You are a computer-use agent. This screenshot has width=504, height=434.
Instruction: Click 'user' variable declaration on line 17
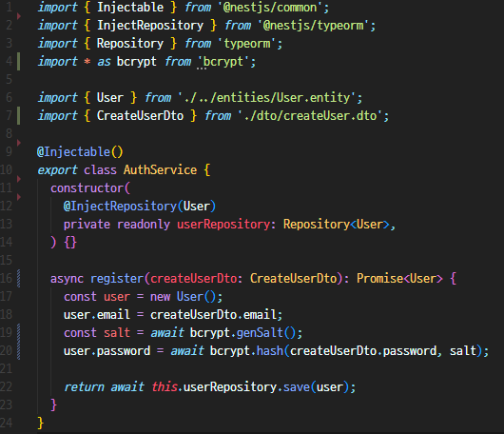(x=117, y=296)
